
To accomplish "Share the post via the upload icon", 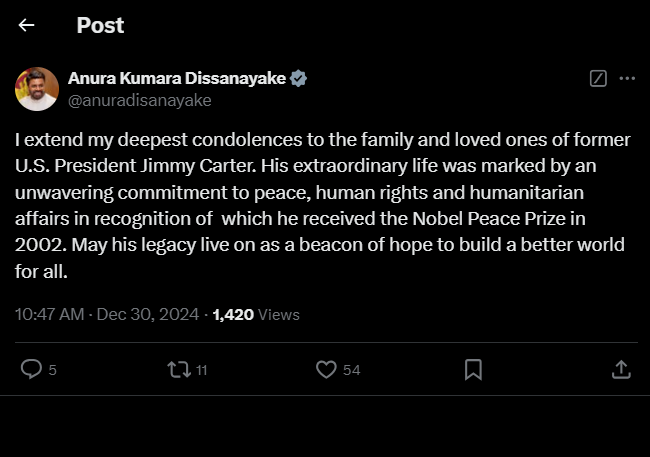I will tap(620, 370).
